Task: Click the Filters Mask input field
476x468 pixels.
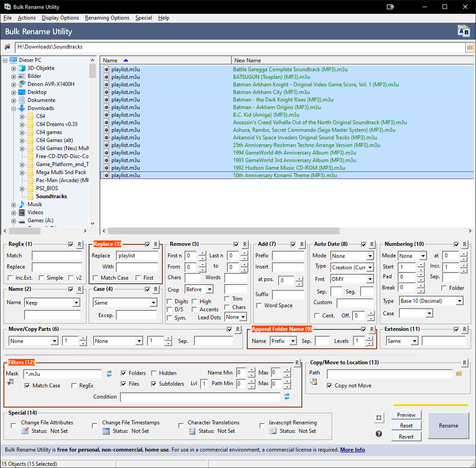Action: [x=62, y=374]
